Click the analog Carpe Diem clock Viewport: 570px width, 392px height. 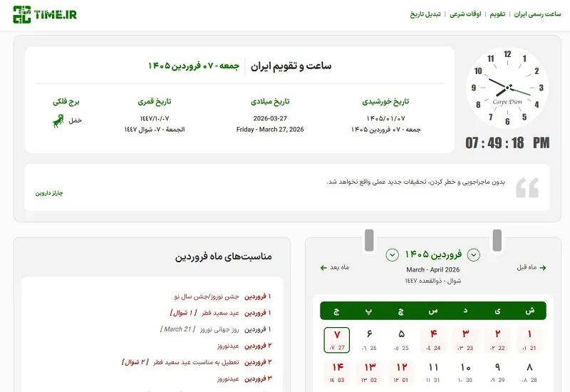[x=507, y=88]
